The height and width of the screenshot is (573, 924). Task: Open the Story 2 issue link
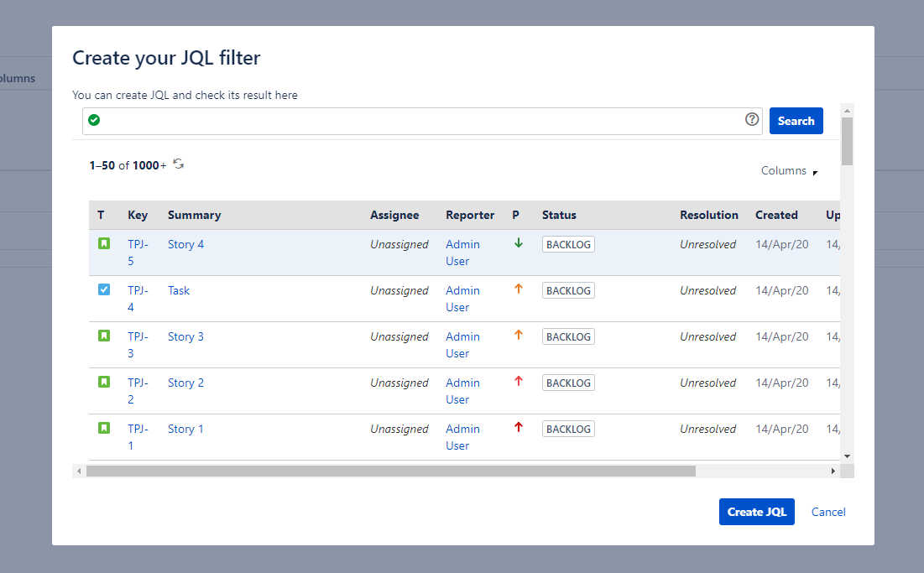[x=185, y=383]
